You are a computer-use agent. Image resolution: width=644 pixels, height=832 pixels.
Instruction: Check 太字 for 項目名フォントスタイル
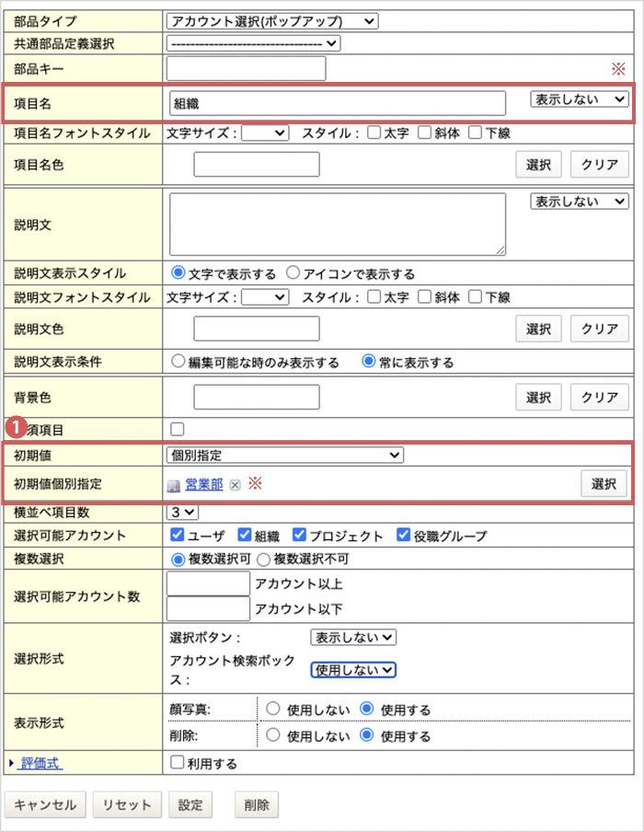(x=374, y=133)
